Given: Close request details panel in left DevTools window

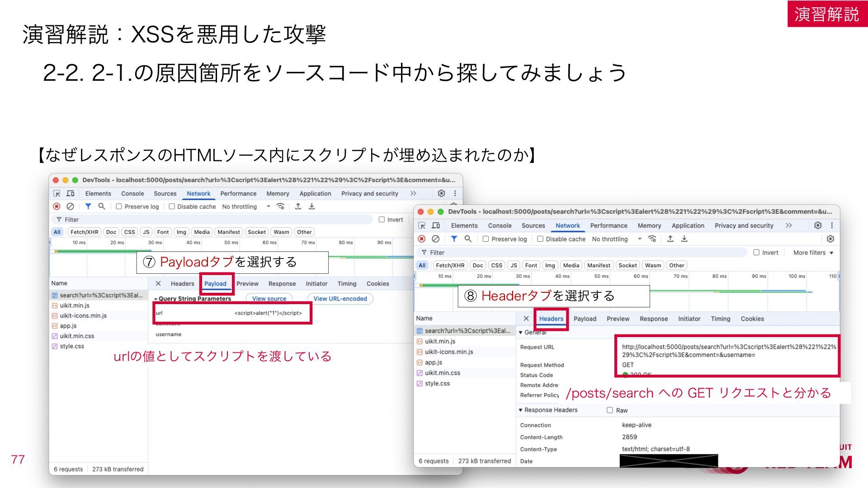Looking at the screenshot, I should coord(158,284).
